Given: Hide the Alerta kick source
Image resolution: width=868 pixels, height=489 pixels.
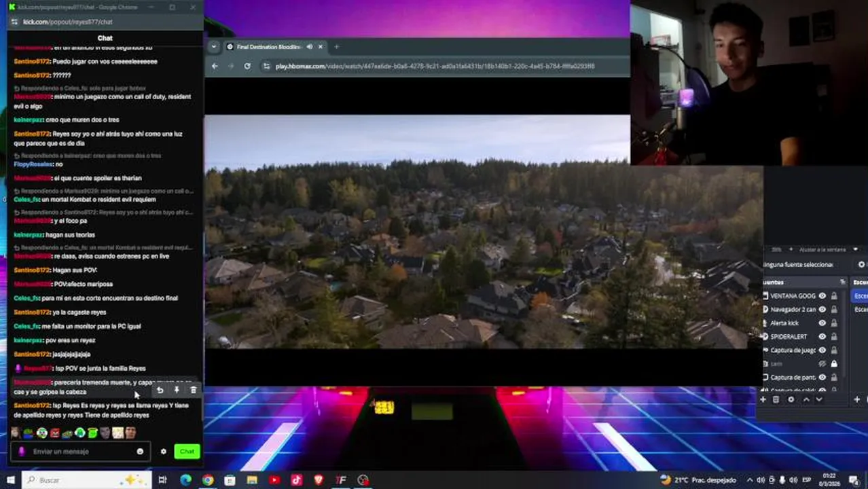Looking at the screenshot, I should click(822, 323).
